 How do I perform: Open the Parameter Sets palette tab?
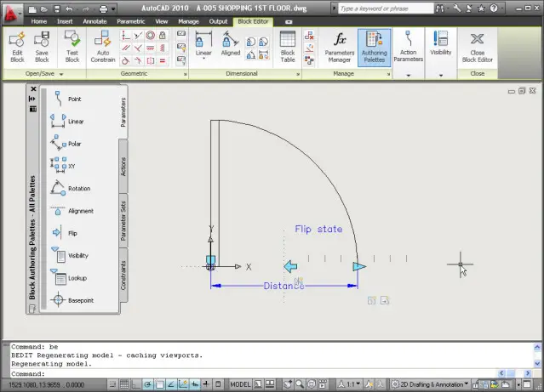[x=123, y=220]
